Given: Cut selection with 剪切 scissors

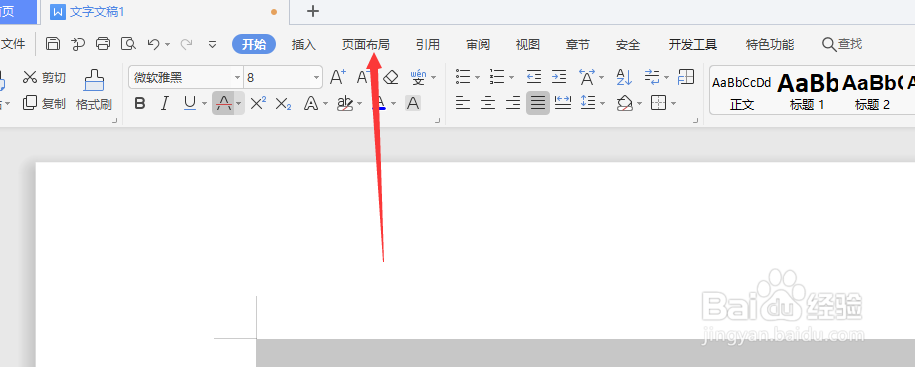Looking at the screenshot, I should click(x=44, y=77).
